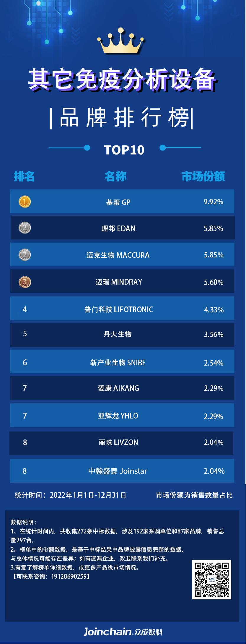This screenshot has width=246, height=644.
Task: Click the silver medal beside 理邦 EDAN
Action: (25, 228)
